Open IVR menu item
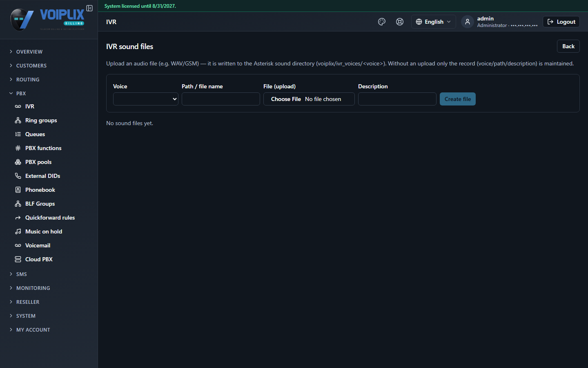 coord(51,106)
